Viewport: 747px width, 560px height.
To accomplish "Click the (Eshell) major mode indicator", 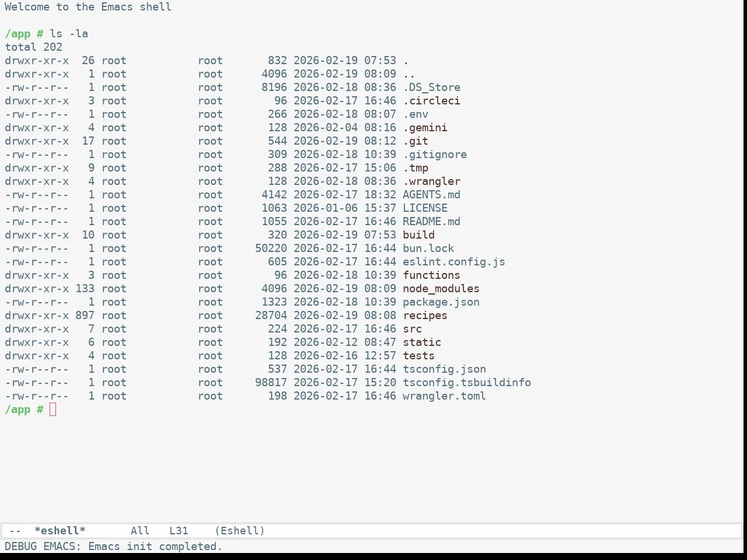I will tap(240, 531).
